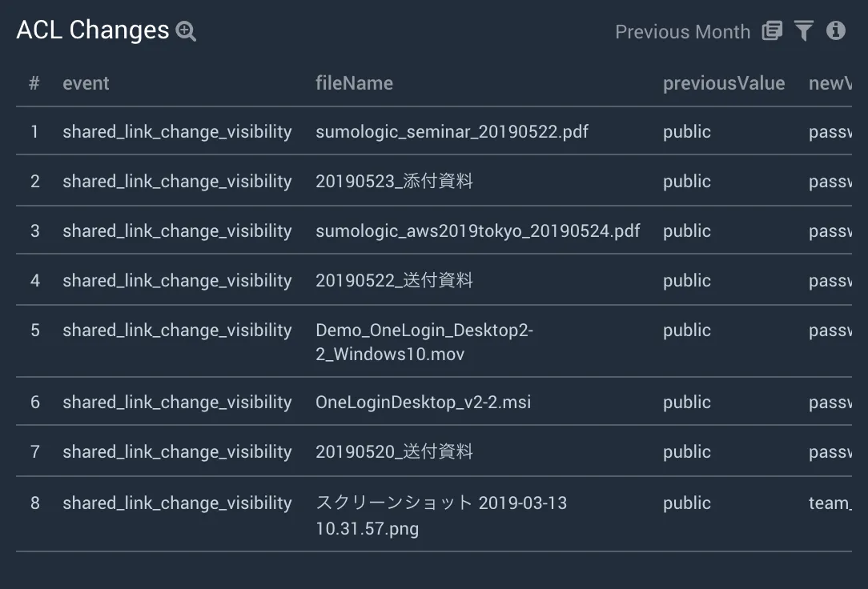The image size is (868, 589).
Task: Sort by the fileName column header
Action: coord(354,83)
